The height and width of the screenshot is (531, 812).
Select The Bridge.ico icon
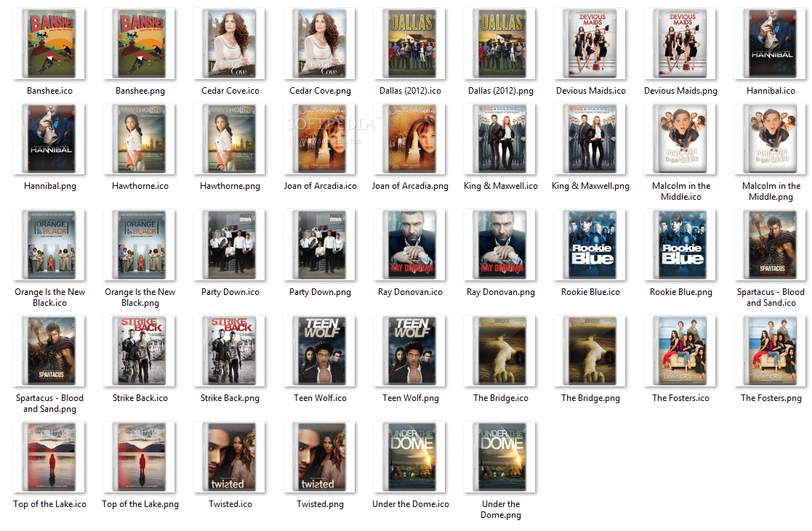pyautogui.click(x=499, y=351)
